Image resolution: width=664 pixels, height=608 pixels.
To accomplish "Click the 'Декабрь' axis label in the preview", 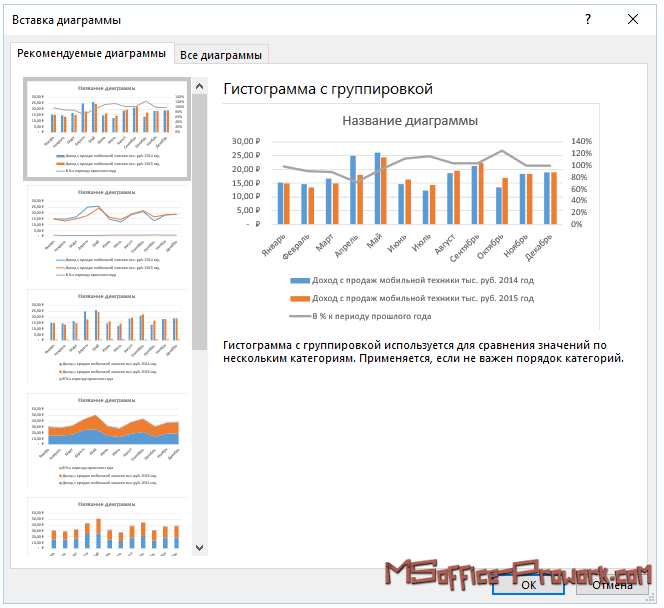I will [x=539, y=247].
